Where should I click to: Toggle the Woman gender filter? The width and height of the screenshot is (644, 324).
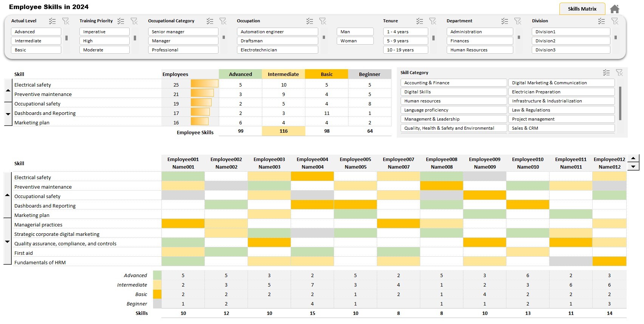click(x=355, y=41)
